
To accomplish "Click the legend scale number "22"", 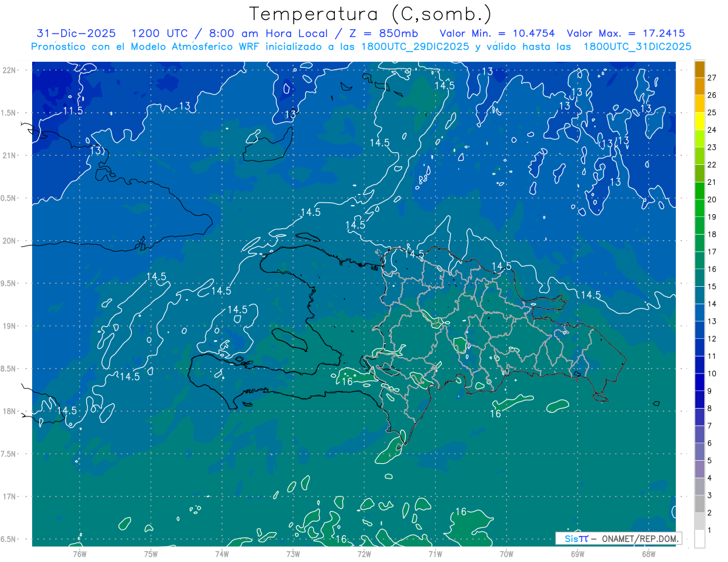I will coord(712,165).
